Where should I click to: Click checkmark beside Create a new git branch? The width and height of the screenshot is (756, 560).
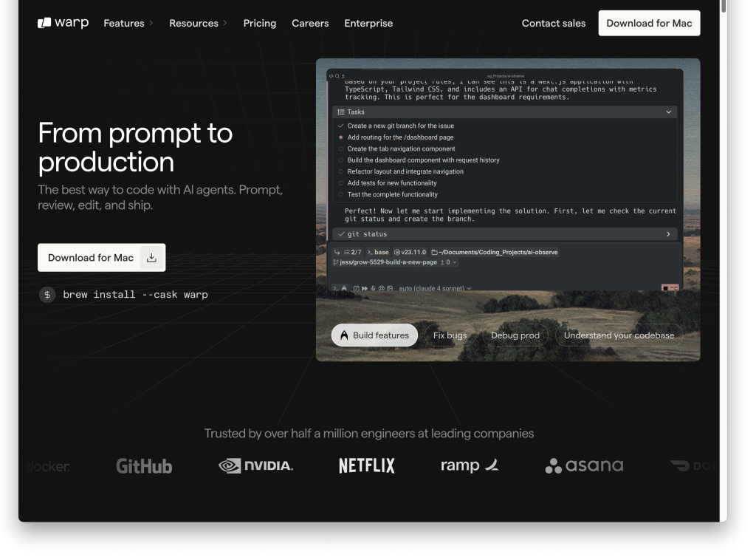pos(341,126)
